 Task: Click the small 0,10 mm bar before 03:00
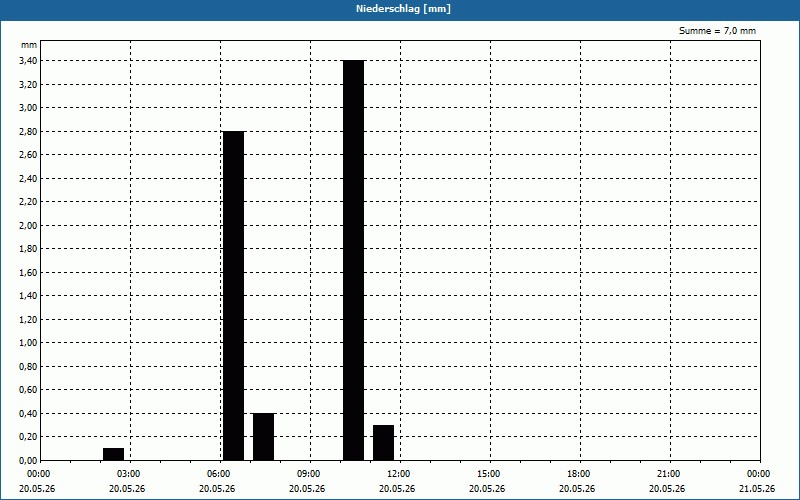pos(113,454)
